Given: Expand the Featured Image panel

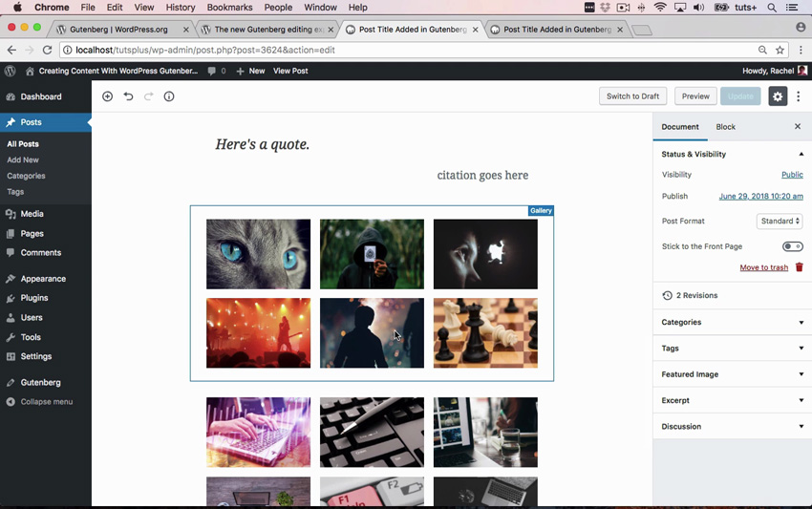Looking at the screenshot, I should tap(731, 374).
